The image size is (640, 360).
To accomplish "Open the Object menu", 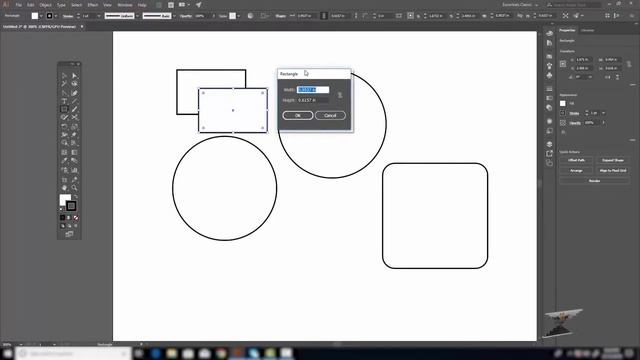I will coord(45,5).
